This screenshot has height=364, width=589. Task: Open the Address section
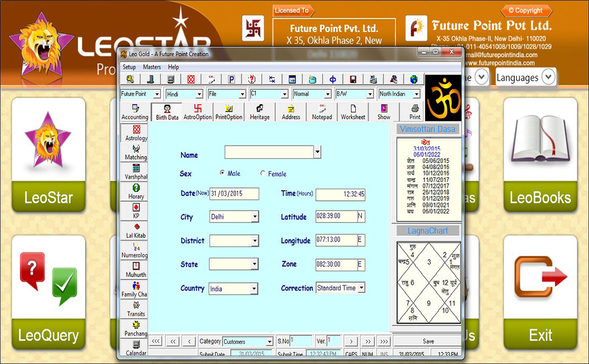click(x=291, y=112)
